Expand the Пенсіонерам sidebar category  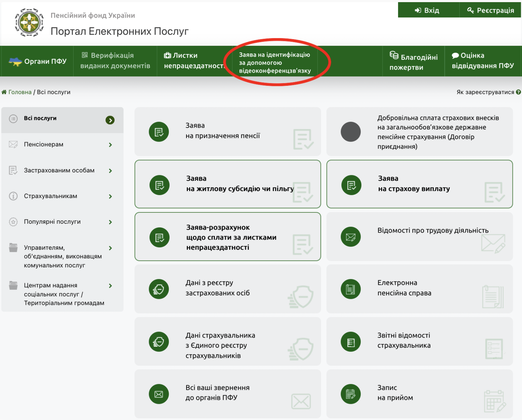tap(110, 145)
